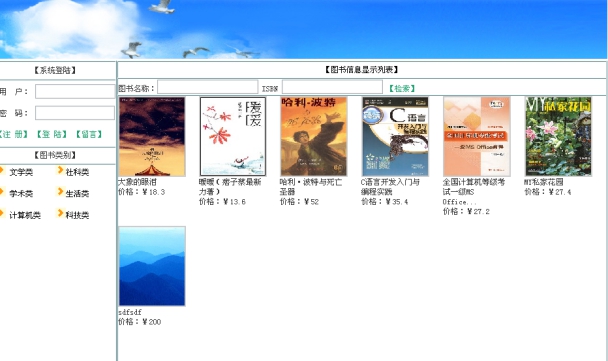Click the 【系统登陆】 heading

click(x=55, y=70)
